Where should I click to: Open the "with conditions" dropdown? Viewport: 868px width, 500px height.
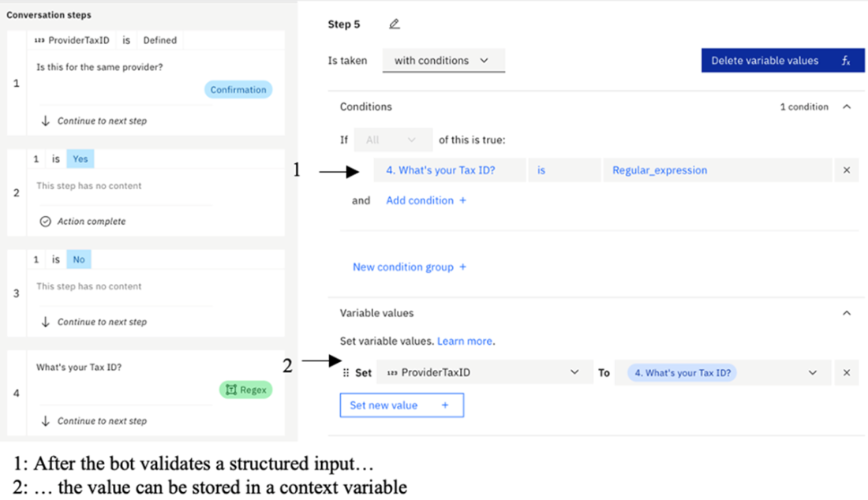[443, 61]
